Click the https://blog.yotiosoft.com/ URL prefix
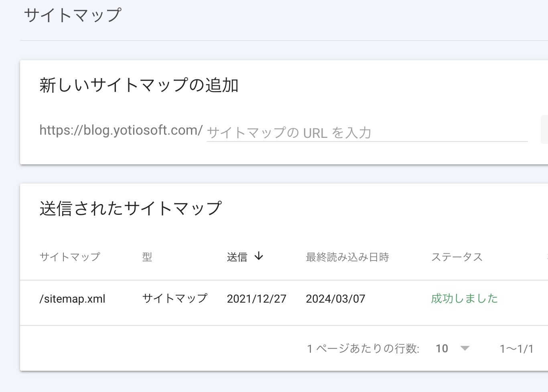The width and height of the screenshot is (548, 392). pos(121,130)
